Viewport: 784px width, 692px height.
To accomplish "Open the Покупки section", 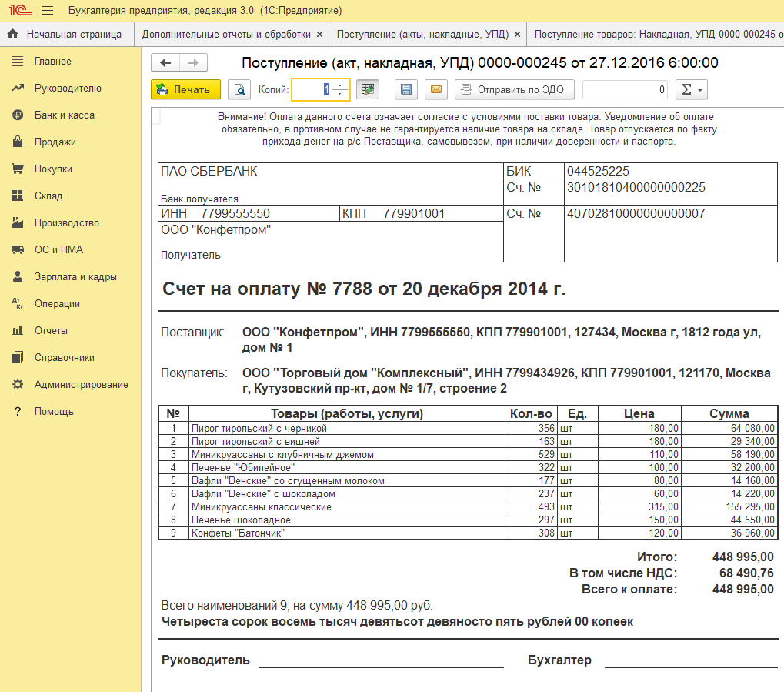I will coord(54,169).
